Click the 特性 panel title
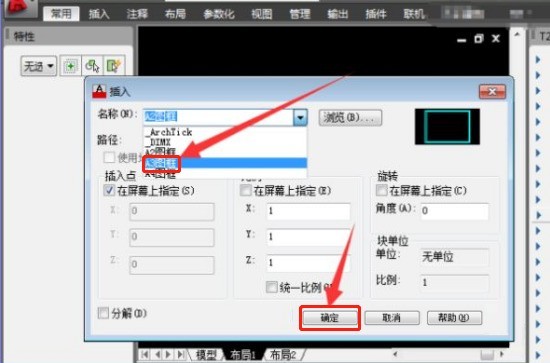This screenshot has width=550, height=363. pos(24,36)
